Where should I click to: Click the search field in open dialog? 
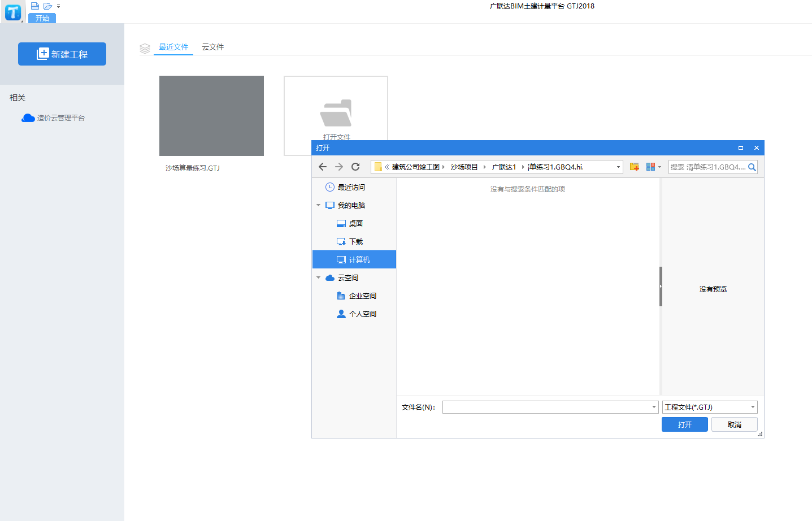tap(707, 167)
